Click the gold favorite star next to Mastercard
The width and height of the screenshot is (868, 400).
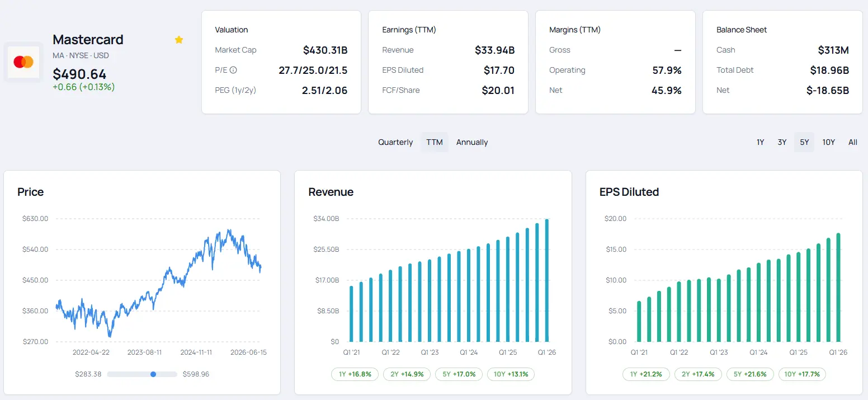(x=179, y=40)
